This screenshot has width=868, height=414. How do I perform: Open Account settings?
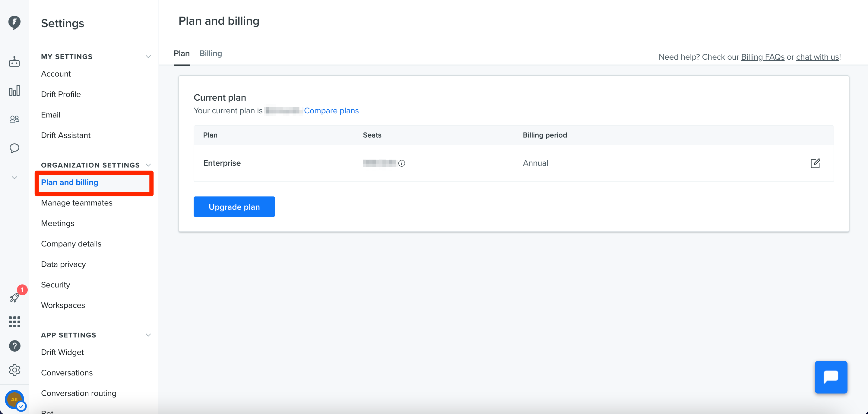click(56, 74)
